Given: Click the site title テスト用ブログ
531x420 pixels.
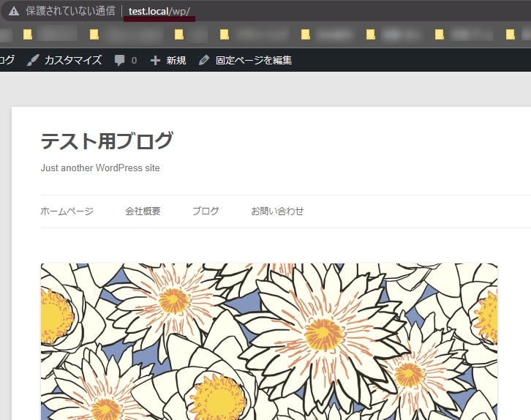Looking at the screenshot, I should point(107,141).
